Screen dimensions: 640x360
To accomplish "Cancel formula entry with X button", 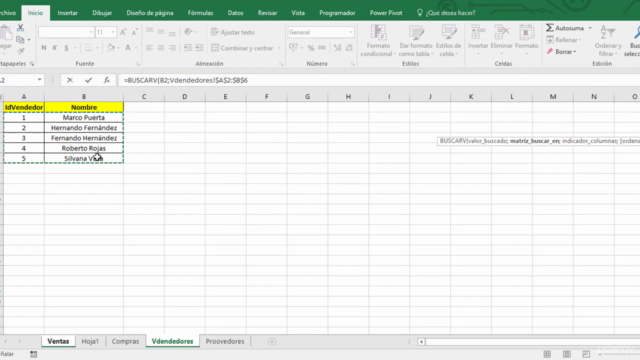I will (70, 80).
